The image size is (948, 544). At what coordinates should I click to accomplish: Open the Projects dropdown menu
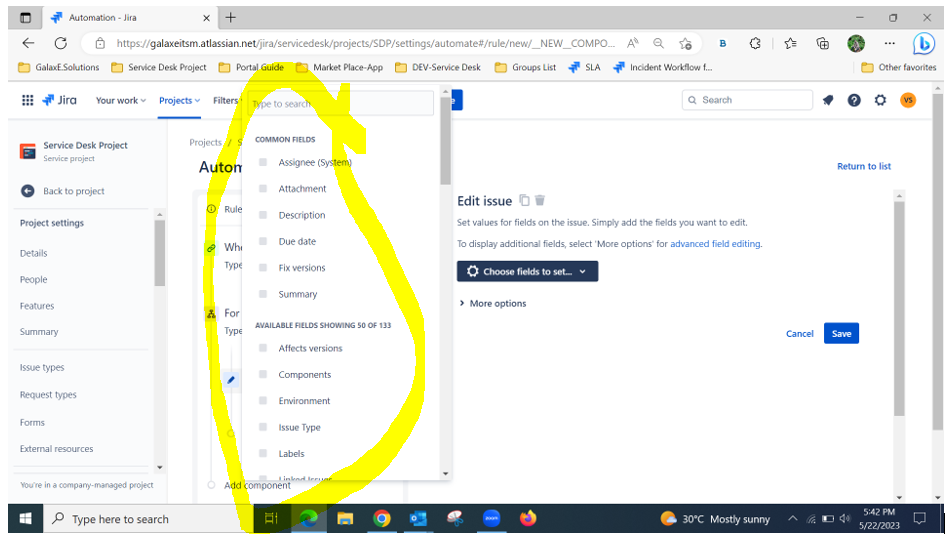179,100
